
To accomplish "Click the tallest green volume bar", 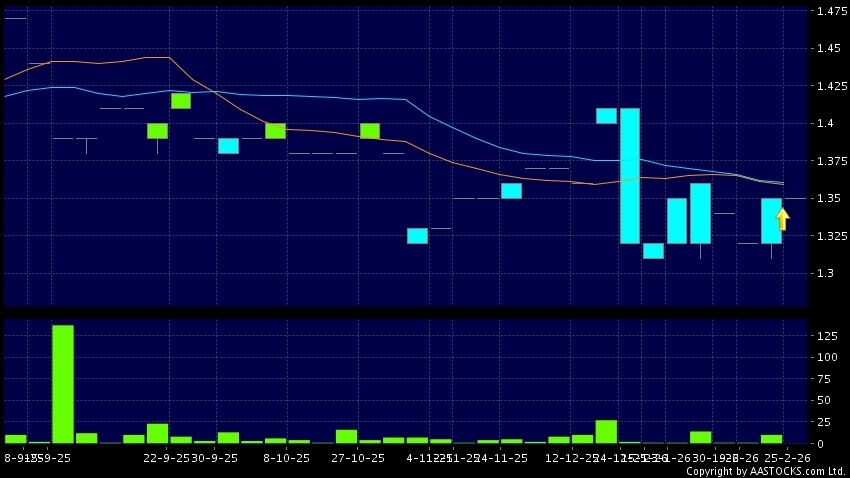I will [x=63, y=384].
